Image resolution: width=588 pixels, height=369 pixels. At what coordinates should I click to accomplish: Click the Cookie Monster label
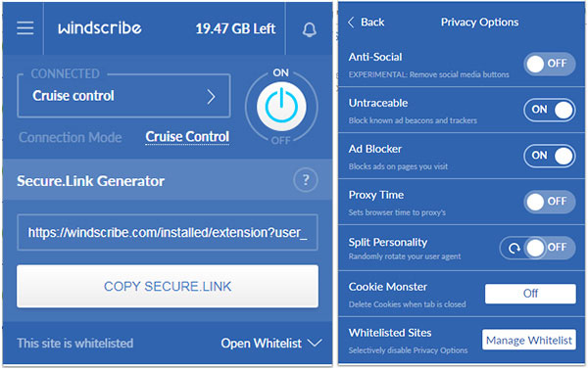click(388, 287)
